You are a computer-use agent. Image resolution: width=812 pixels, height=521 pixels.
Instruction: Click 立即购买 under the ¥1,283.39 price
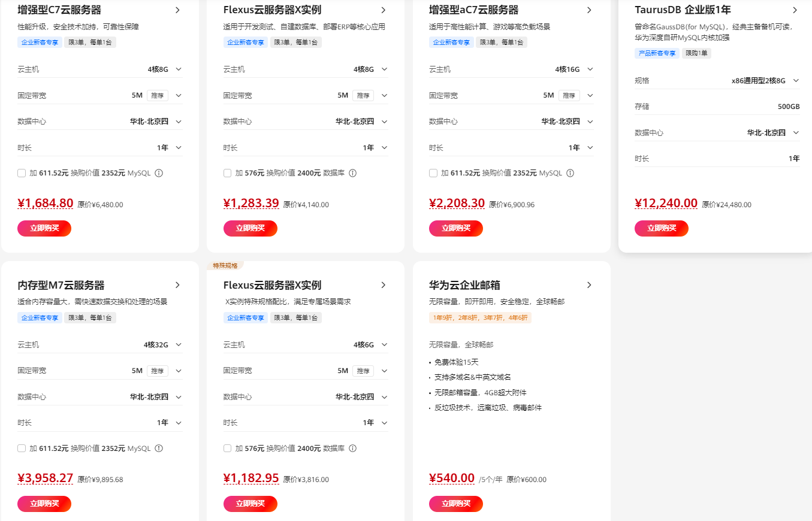click(x=250, y=228)
